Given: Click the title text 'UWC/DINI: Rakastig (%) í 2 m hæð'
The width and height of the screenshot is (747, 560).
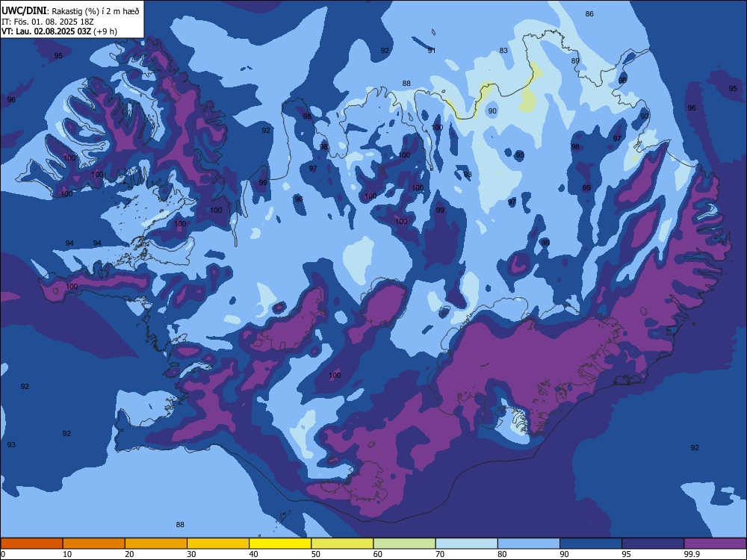Looking at the screenshot, I should [x=70, y=11].
